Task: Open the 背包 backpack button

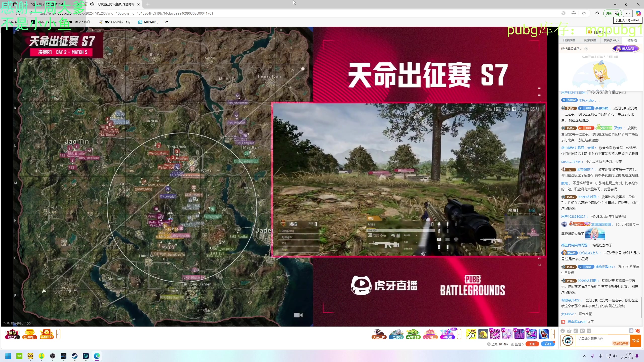Action: 548,344
